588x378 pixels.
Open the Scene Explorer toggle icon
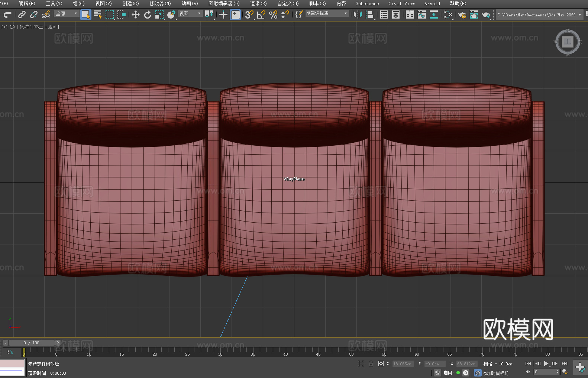384,14
